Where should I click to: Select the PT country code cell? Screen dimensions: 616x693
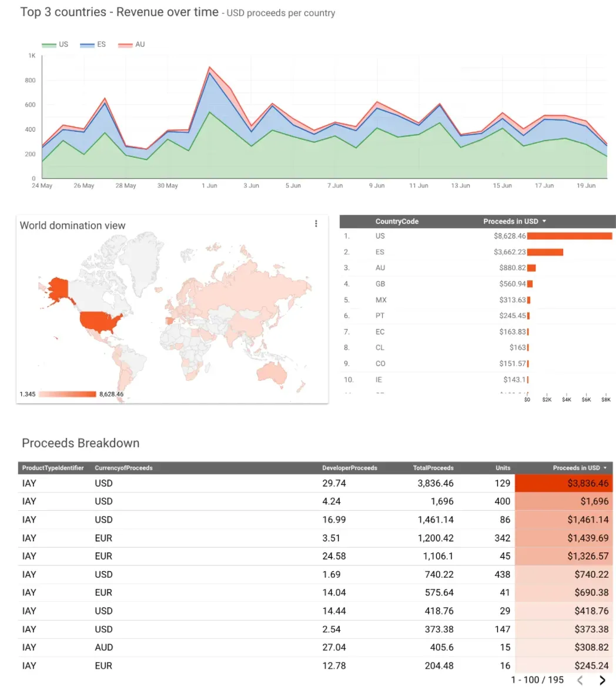380,316
